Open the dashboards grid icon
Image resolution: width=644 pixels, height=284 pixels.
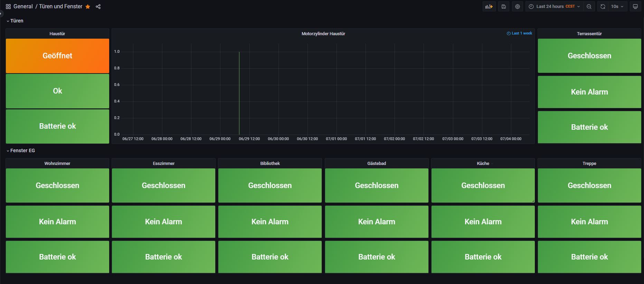pos(8,7)
